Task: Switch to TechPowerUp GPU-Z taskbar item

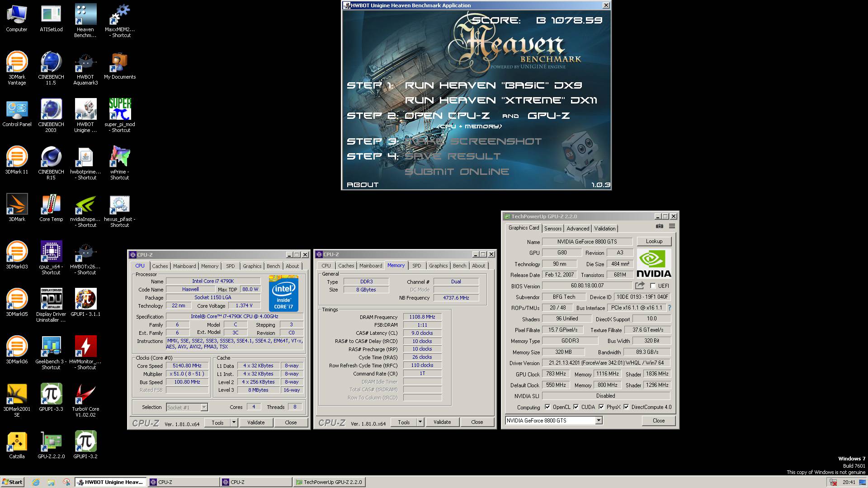Action: (329, 482)
